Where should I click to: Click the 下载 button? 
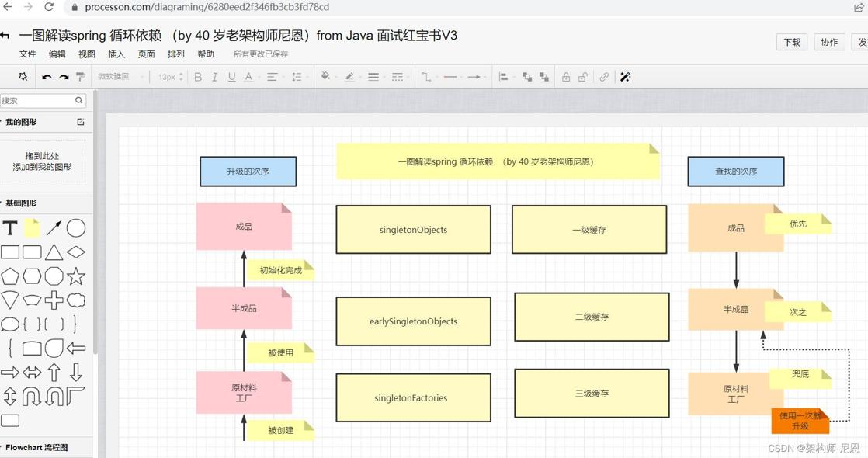coord(792,42)
